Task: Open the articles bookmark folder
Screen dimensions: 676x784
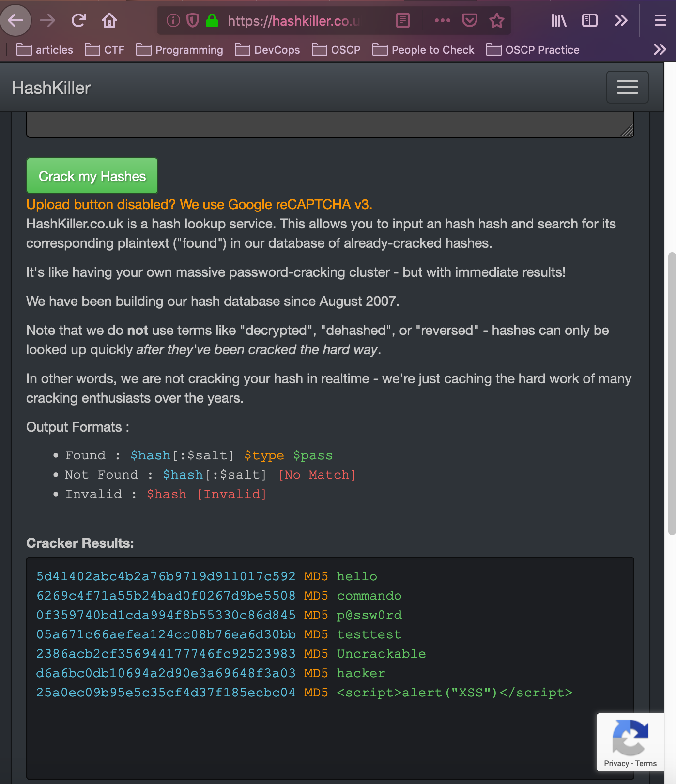Action: point(45,50)
